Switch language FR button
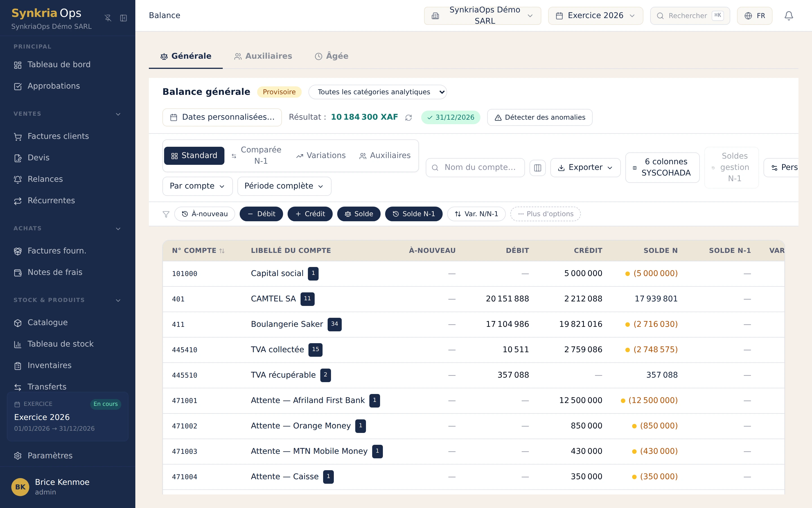Screen dimensions: 812x508 pyautogui.click(x=754, y=16)
